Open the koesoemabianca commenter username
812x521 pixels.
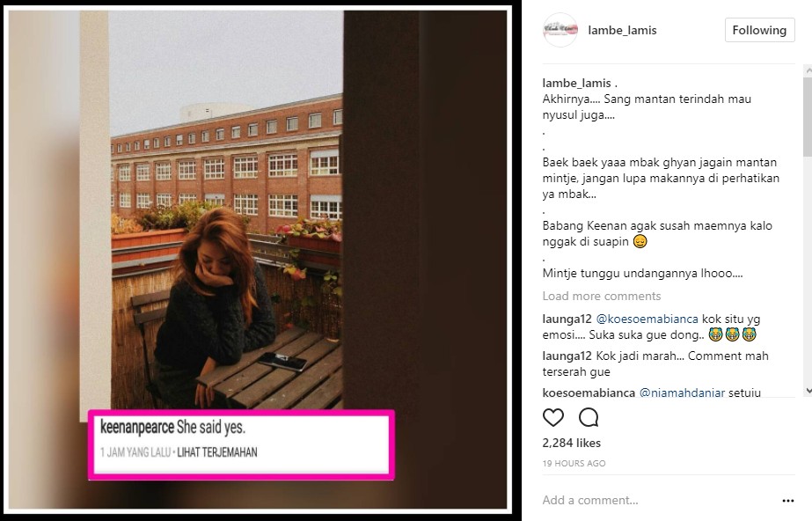[589, 392]
